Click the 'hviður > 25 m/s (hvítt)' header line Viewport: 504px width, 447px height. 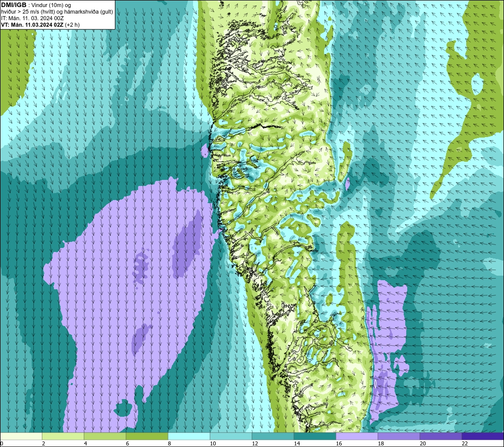pyautogui.click(x=57, y=12)
